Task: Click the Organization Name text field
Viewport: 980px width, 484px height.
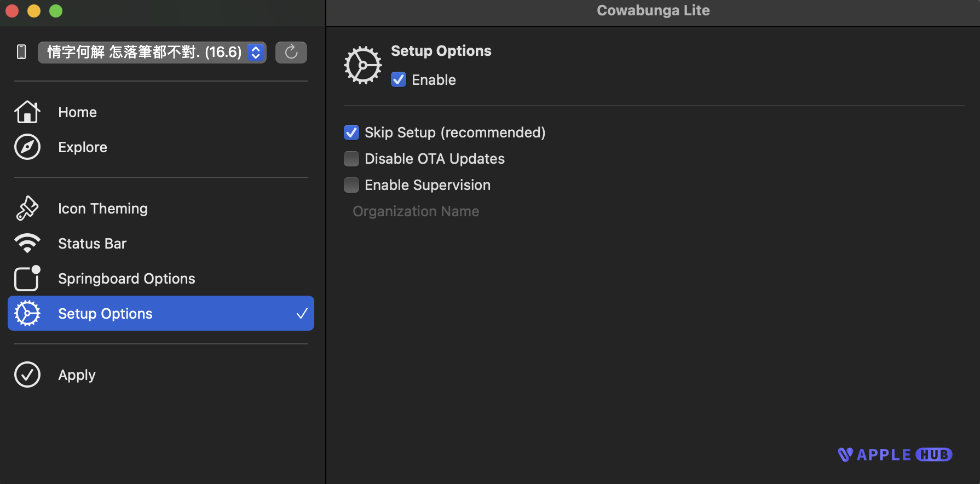Action: [416, 211]
